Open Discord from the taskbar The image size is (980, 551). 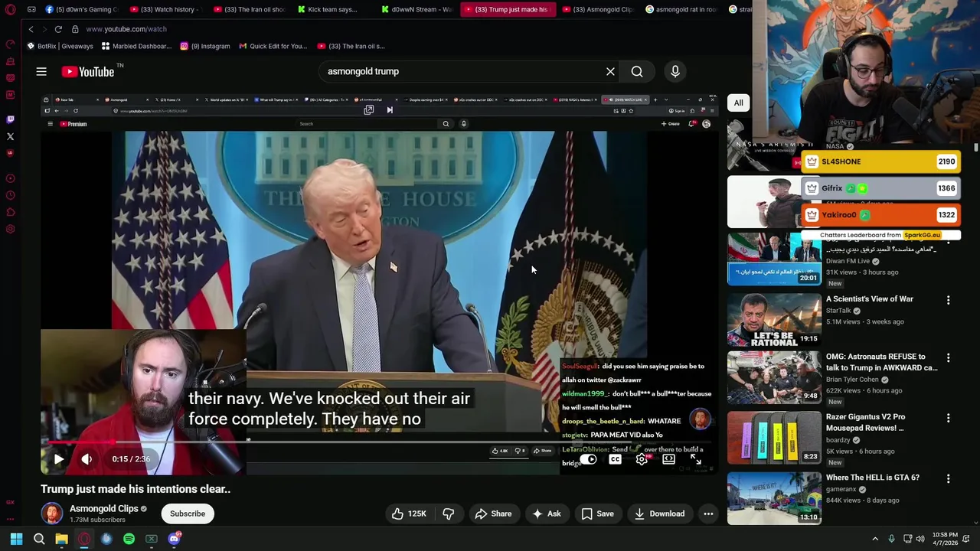[x=174, y=539]
